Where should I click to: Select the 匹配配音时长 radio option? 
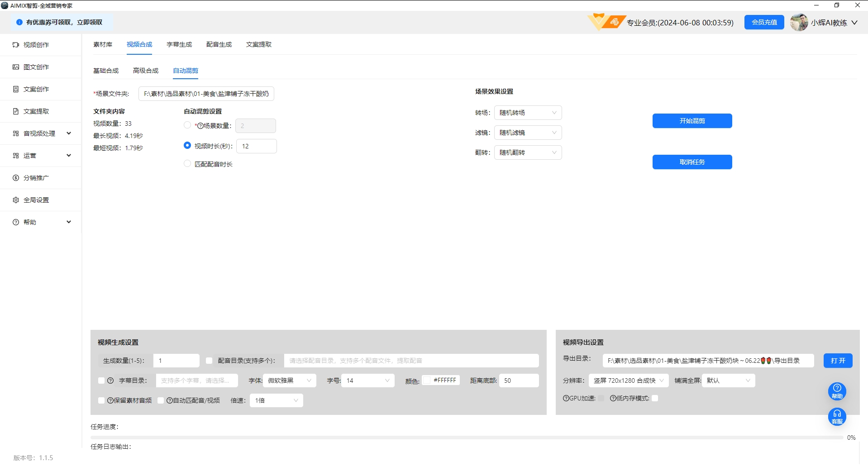pos(187,164)
